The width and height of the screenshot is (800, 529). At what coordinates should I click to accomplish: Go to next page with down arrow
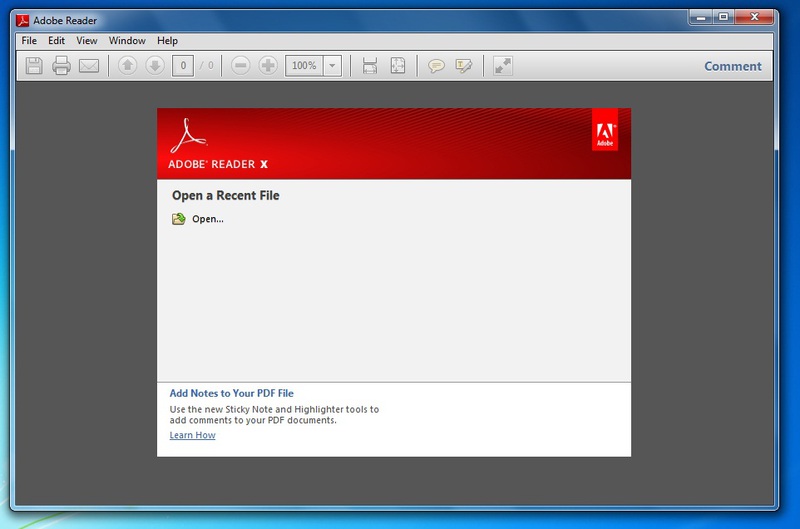(x=154, y=66)
